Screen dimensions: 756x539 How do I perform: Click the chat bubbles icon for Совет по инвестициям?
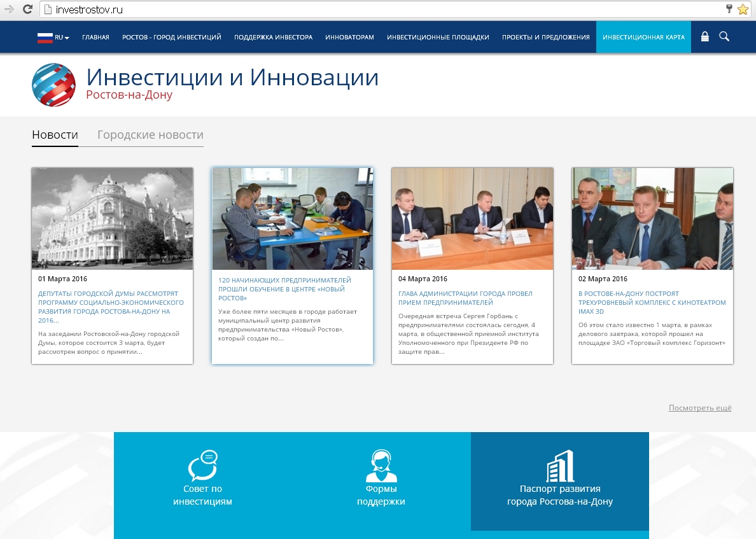coord(202,465)
